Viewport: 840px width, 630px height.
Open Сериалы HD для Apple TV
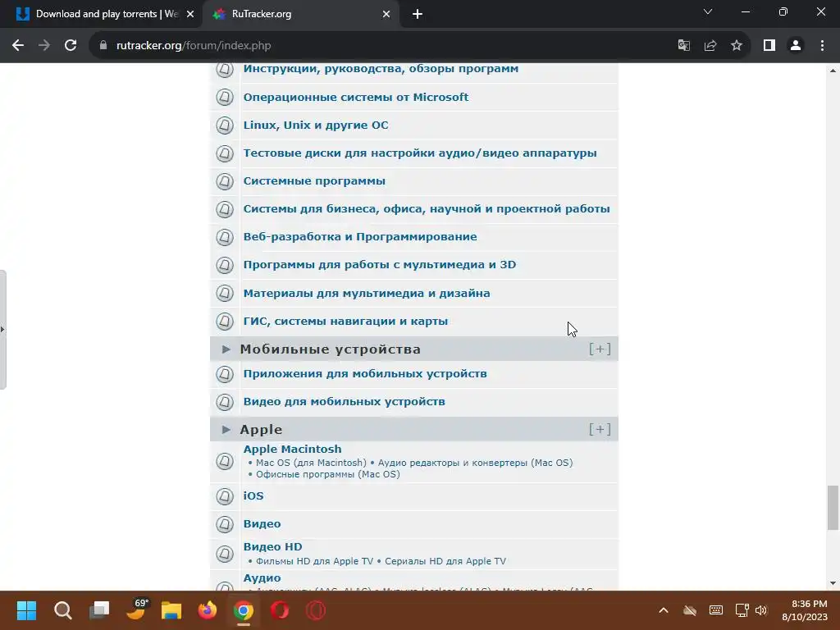click(x=445, y=561)
